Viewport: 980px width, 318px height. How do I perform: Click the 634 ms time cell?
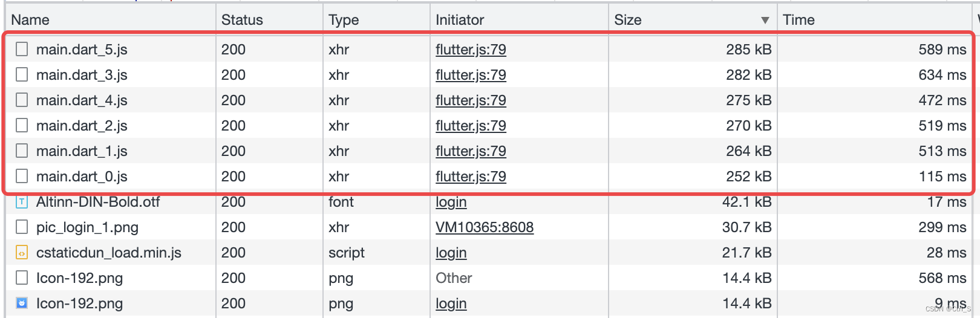[x=942, y=75]
